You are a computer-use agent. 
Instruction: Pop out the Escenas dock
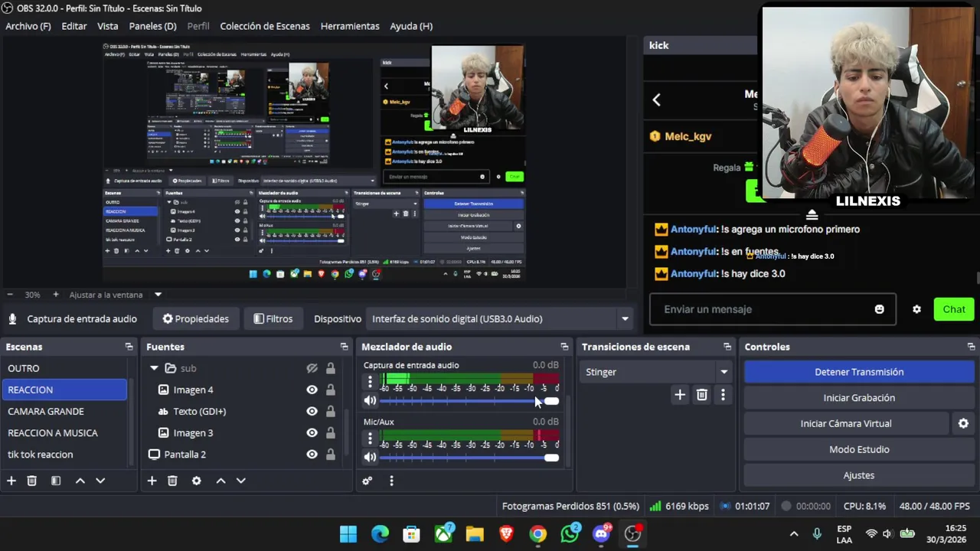tap(129, 347)
